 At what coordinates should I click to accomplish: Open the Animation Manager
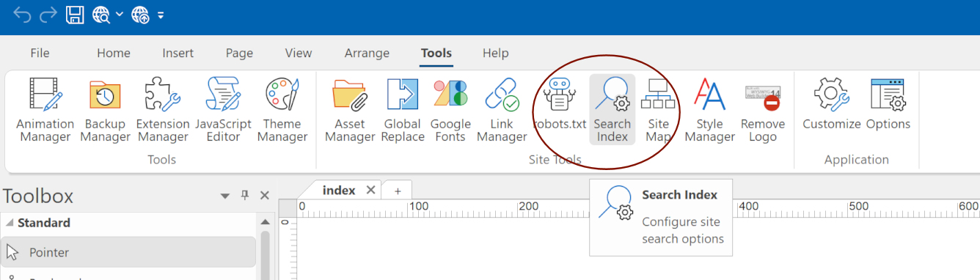click(45, 110)
